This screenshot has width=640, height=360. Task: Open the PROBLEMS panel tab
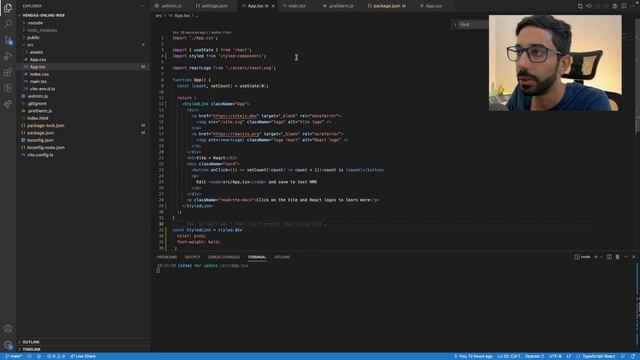click(167, 257)
